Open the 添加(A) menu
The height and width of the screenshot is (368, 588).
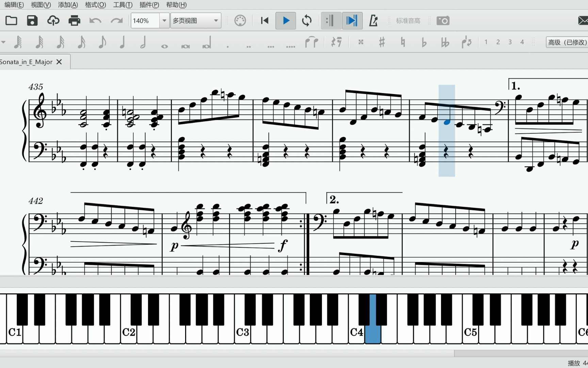click(68, 5)
